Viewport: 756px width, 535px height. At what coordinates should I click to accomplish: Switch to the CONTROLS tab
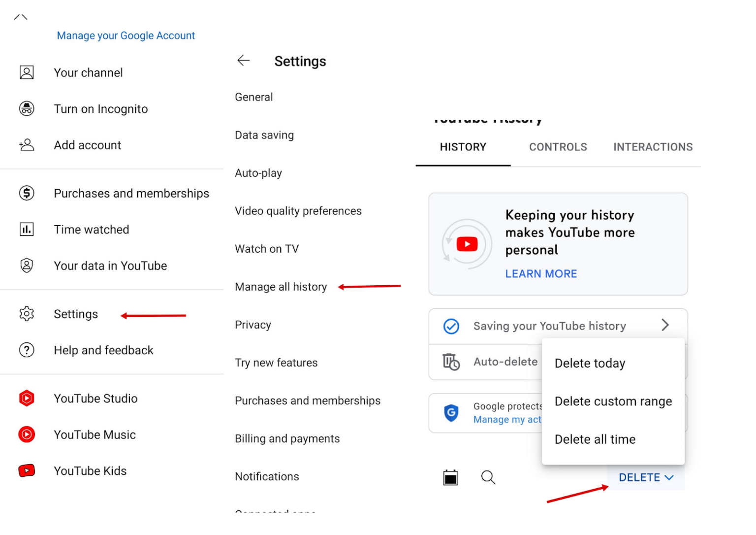pos(558,147)
